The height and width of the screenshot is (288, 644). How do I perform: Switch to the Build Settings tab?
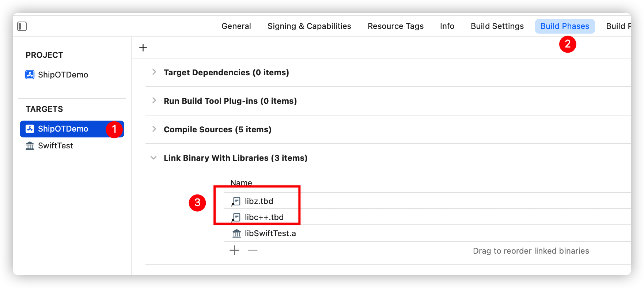(497, 26)
